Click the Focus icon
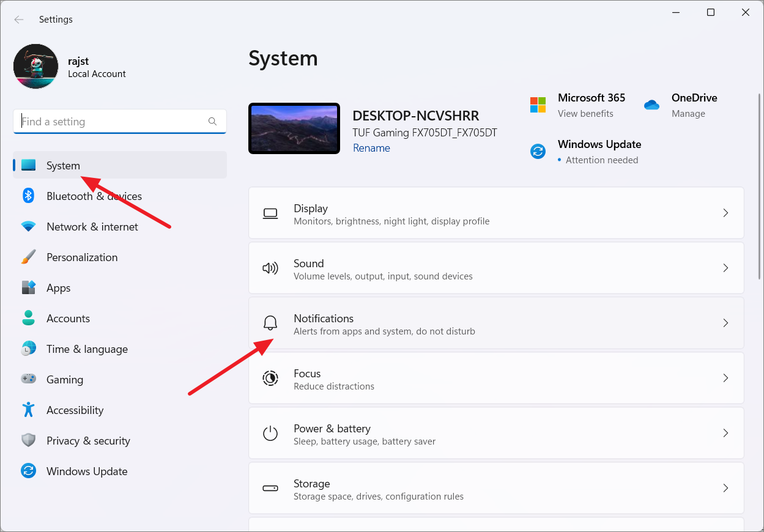This screenshot has width=764, height=532. (270, 379)
